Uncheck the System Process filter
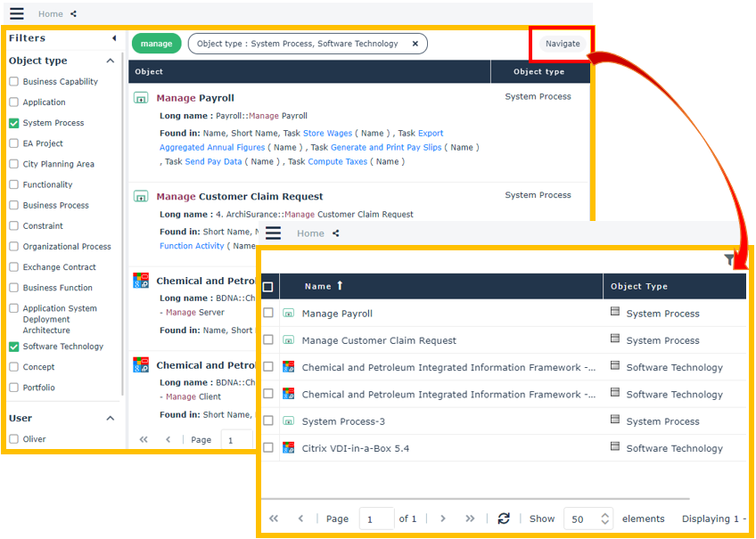756x539 pixels. coord(14,123)
